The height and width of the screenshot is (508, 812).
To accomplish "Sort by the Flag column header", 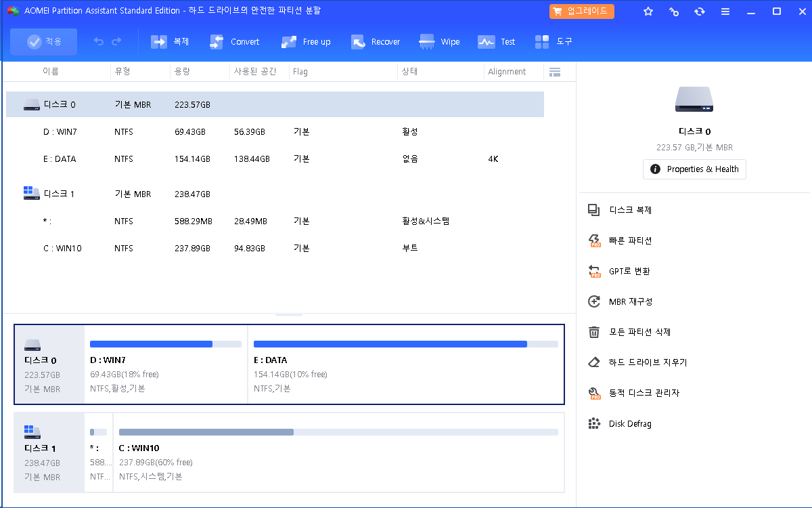I will pyautogui.click(x=300, y=71).
